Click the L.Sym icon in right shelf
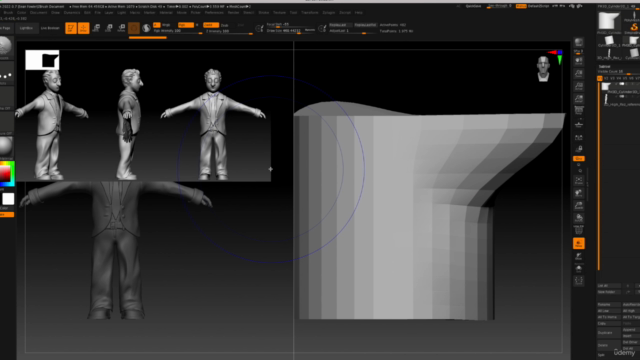Image resolution: width=640 pixels, height=360 pixels. 578,138
